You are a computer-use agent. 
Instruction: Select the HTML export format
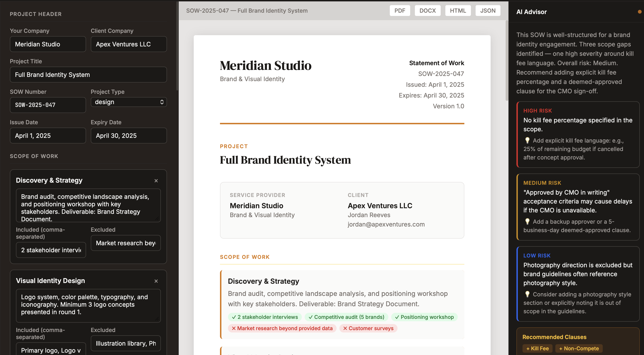point(458,11)
